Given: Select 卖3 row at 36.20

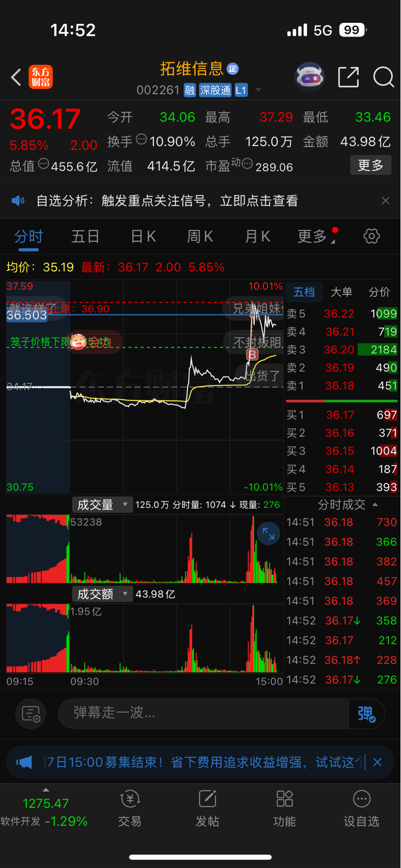Looking at the screenshot, I should 342,350.
